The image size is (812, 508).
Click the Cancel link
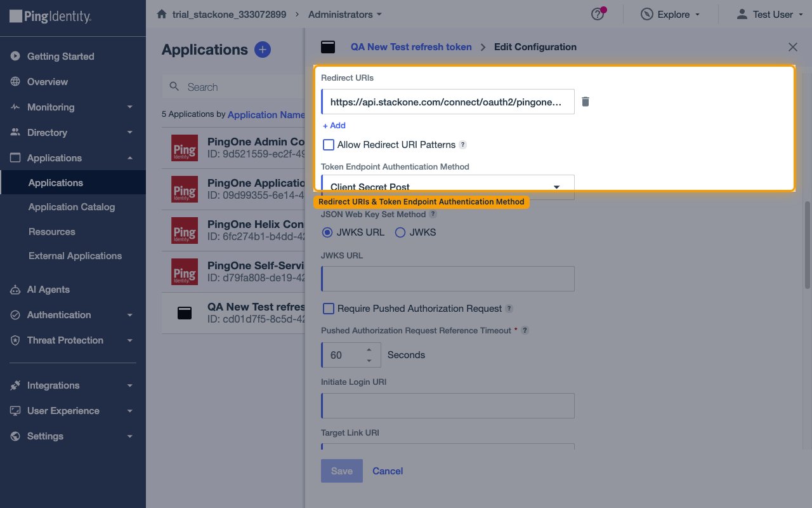388,471
